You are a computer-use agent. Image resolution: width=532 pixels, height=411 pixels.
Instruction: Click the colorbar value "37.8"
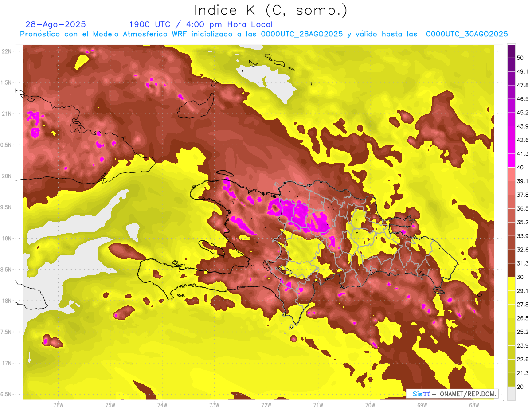point(523,195)
